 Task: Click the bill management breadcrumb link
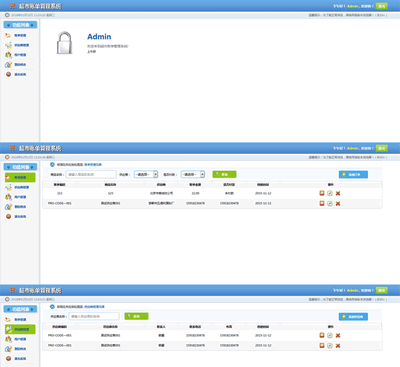(x=93, y=165)
